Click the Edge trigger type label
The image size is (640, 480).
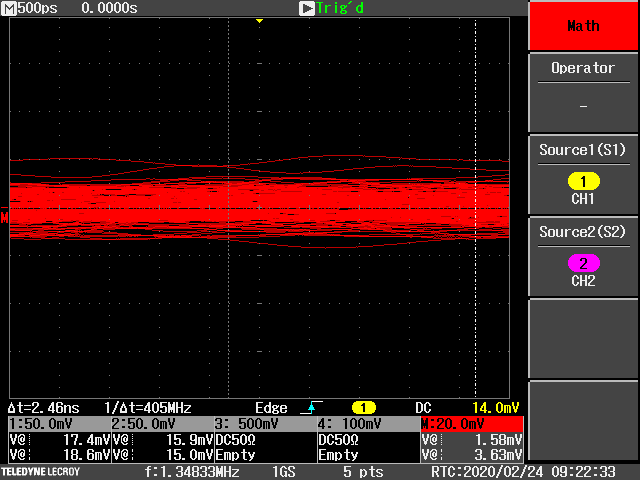(x=271, y=407)
